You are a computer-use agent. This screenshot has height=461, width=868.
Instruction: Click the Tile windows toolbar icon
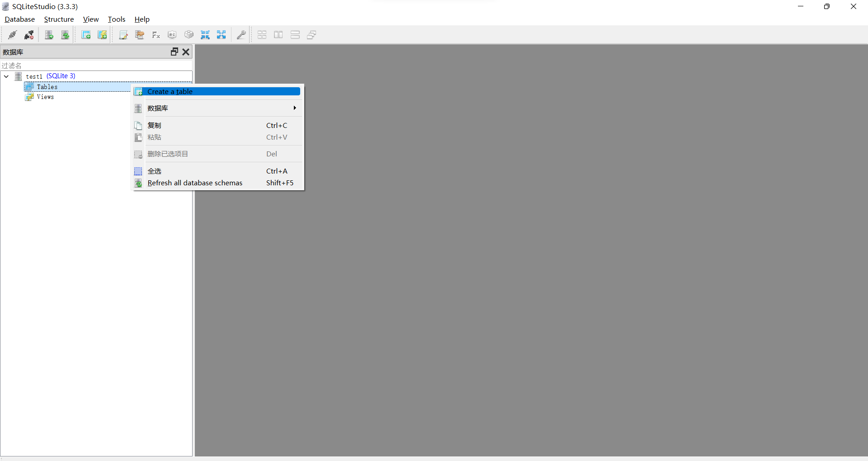coord(262,35)
